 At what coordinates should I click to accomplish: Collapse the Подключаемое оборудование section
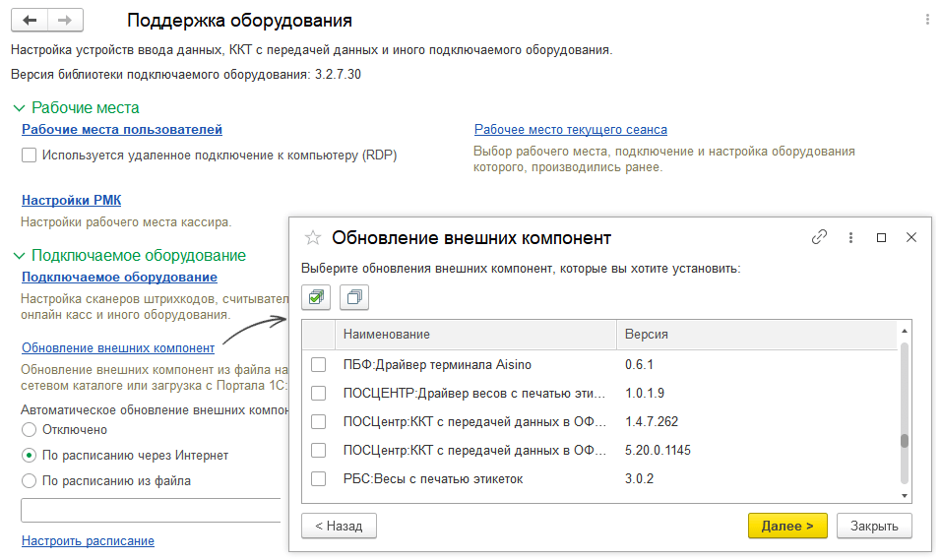19,255
